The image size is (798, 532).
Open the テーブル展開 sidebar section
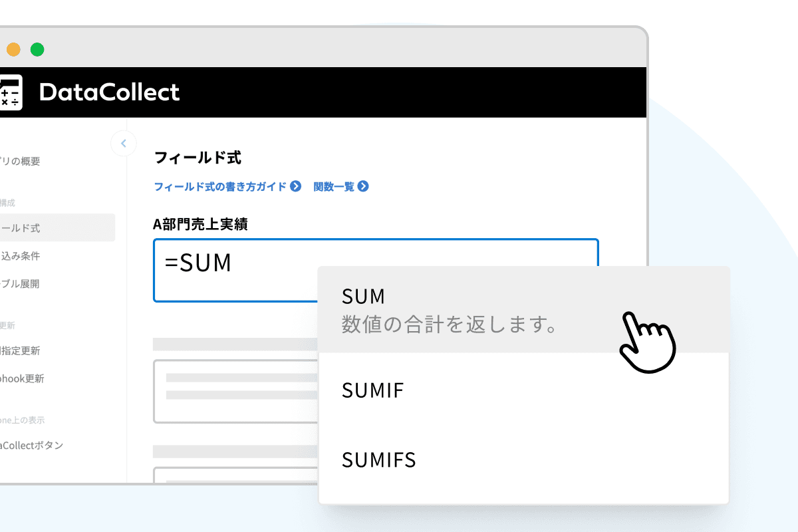click(21, 283)
